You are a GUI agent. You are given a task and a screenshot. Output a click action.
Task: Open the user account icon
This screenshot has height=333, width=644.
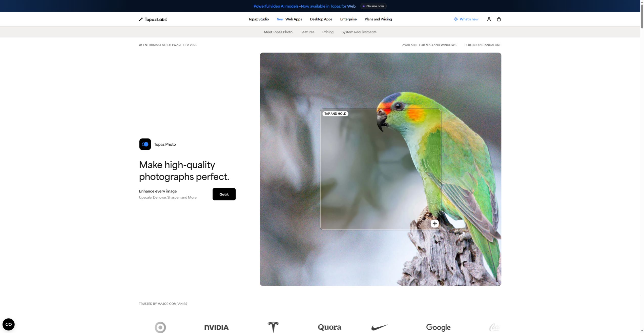pos(489,19)
